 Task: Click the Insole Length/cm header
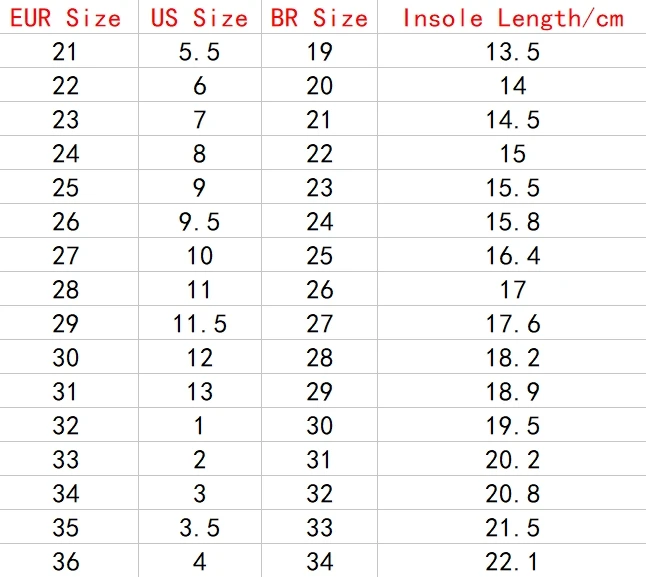[513, 19]
